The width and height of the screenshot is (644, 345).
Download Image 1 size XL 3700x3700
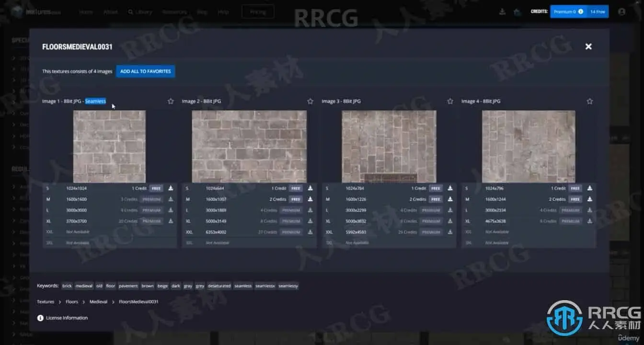click(x=171, y=221)
